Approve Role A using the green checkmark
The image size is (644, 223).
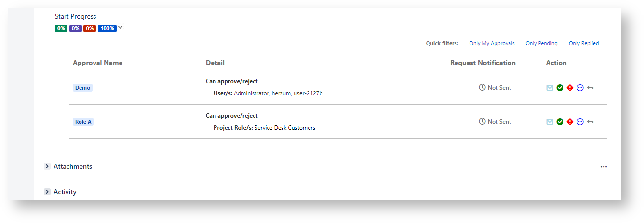(x=560, y=122)
